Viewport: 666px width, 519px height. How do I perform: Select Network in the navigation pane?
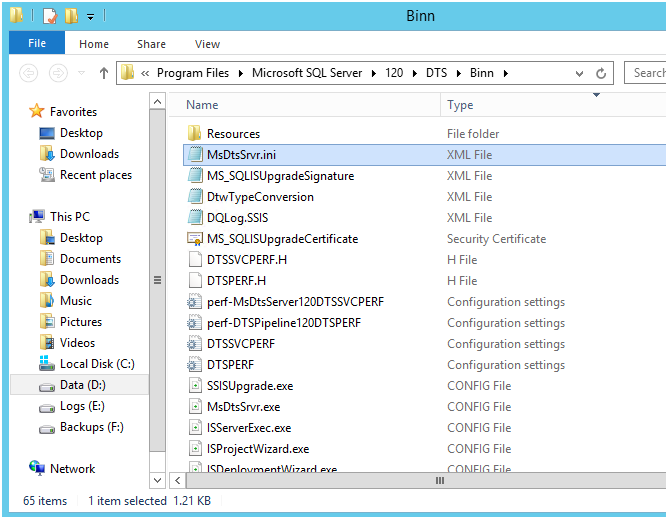(73, 469)
